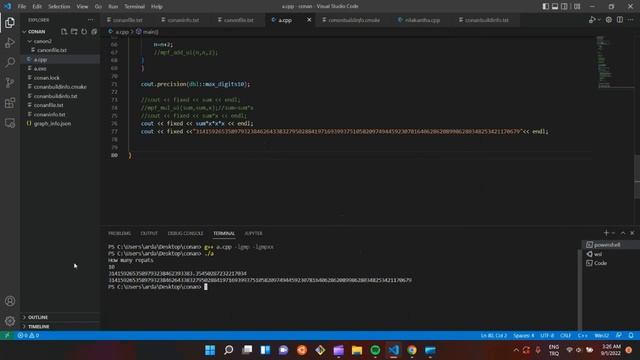Refresh the Explorer file tree
This screenshot has height=360, width=640.
84,31
